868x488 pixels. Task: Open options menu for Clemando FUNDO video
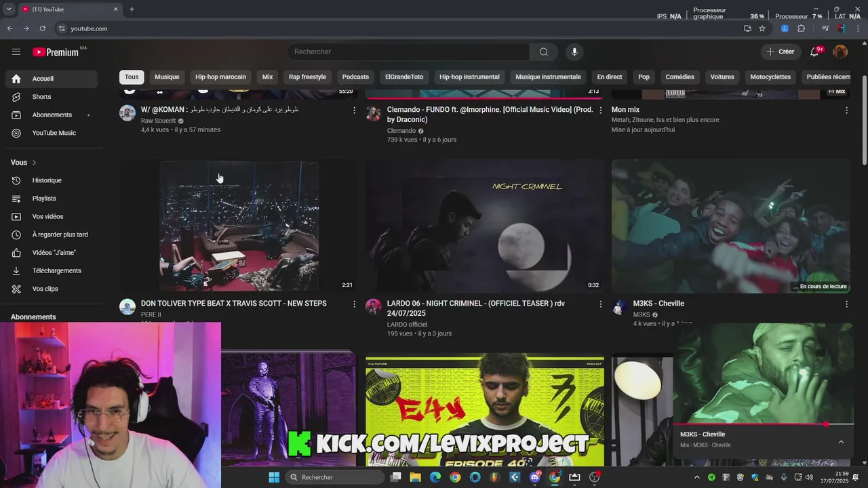(x=600, y=110)
